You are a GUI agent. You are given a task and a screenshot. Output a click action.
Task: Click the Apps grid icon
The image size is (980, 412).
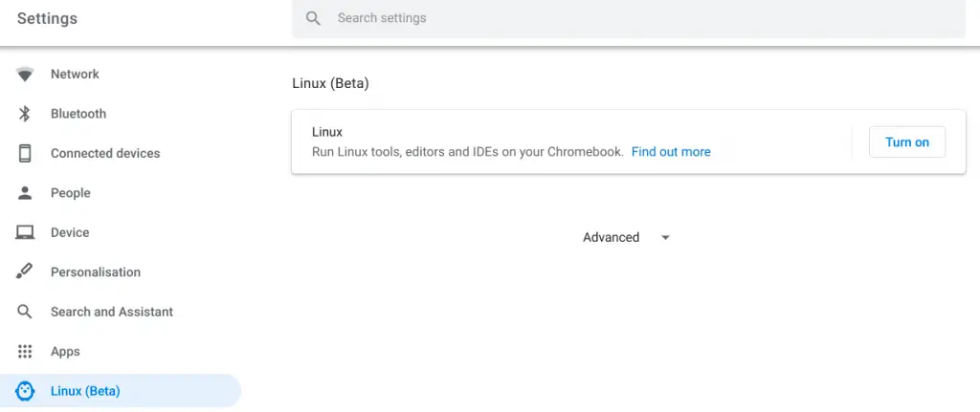25,352
